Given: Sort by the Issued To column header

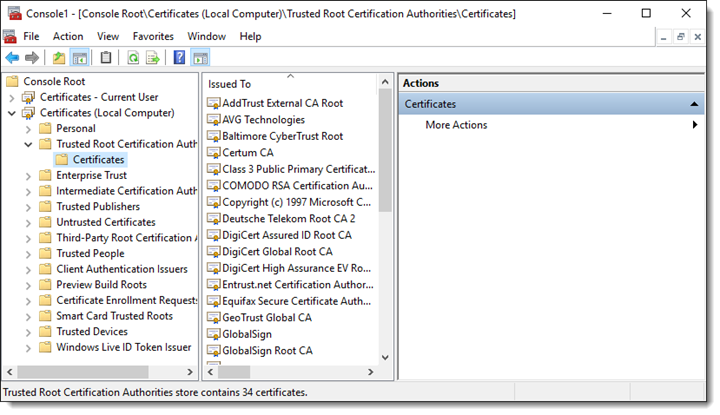Looking at the screenshot, I should pyautogui.click(x=291, y=84).
